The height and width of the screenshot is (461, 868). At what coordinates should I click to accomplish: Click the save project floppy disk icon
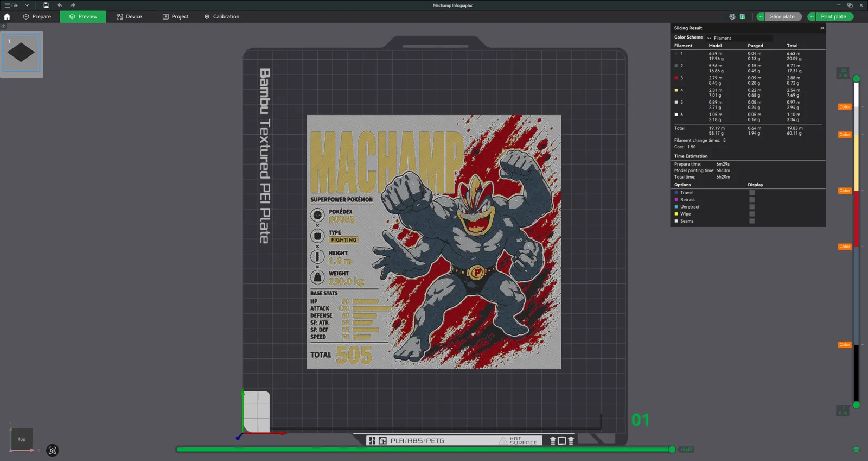[46, 5]
